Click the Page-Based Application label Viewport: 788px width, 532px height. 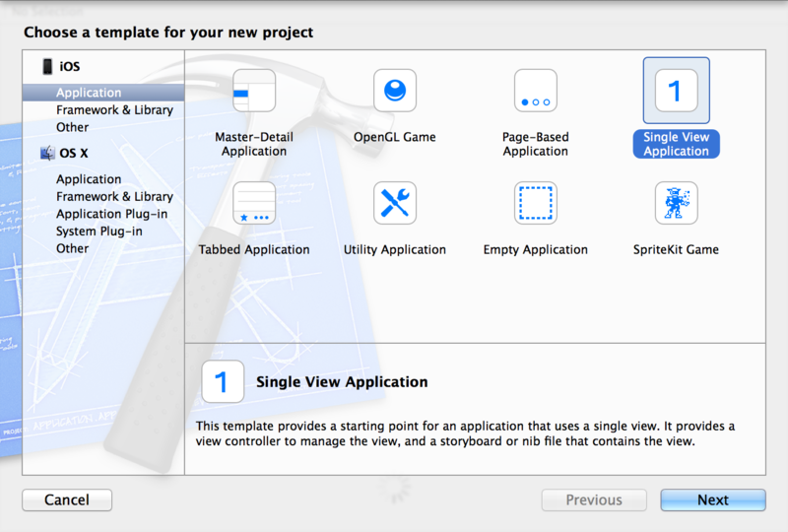pos(536,144)
